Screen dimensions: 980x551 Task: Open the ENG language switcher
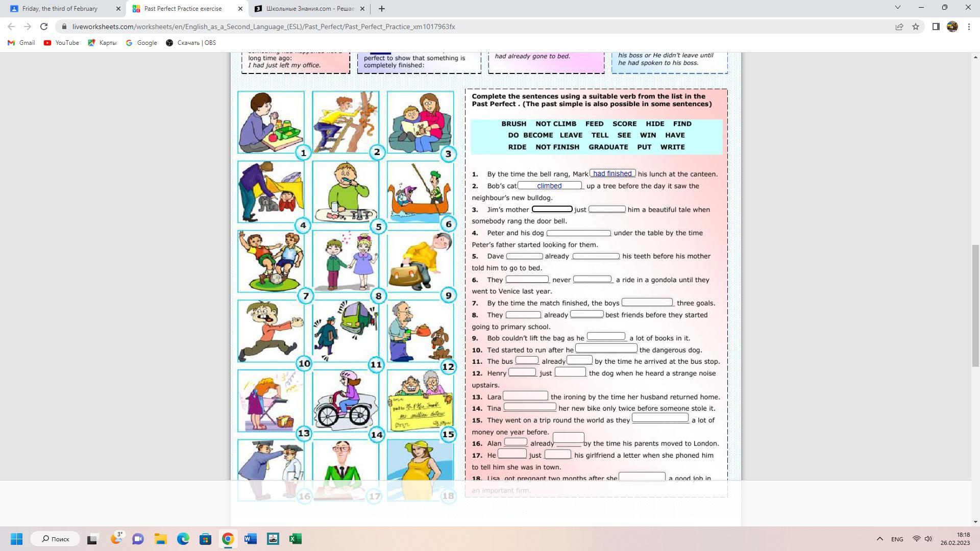pyautogui.click(x=897, y=539)
